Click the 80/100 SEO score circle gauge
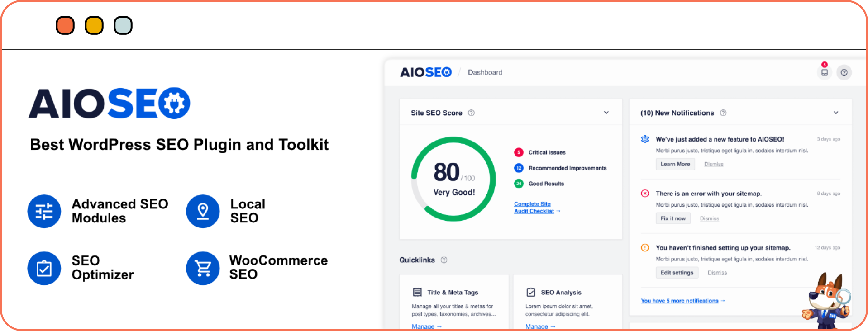This screenshot has width=868, height=331. coord(453,179)
